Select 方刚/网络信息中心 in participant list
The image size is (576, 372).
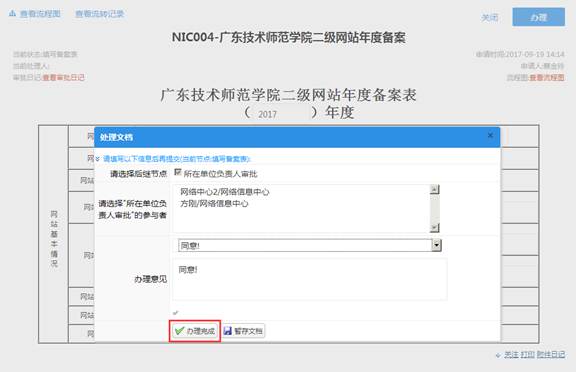[214, 203]
